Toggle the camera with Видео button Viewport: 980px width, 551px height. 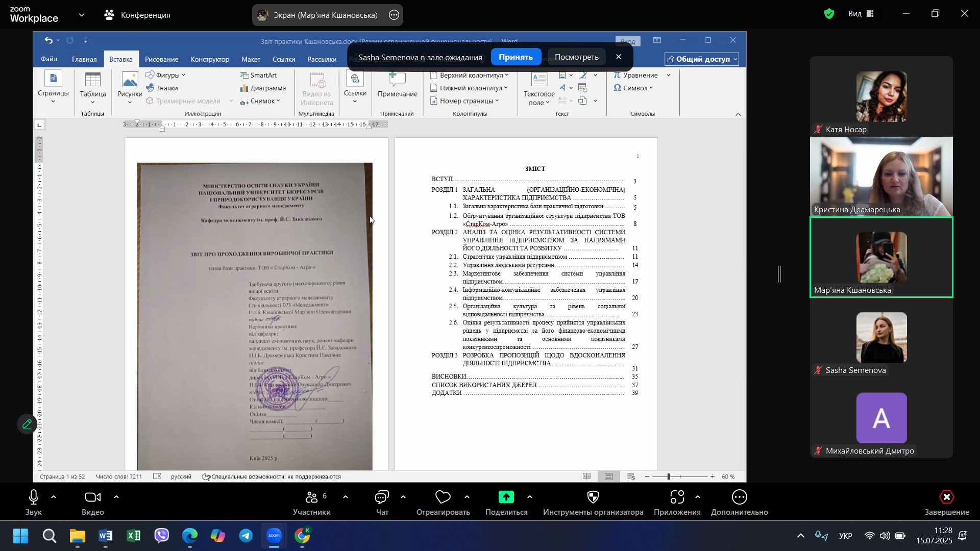click(x=93, y=497)
